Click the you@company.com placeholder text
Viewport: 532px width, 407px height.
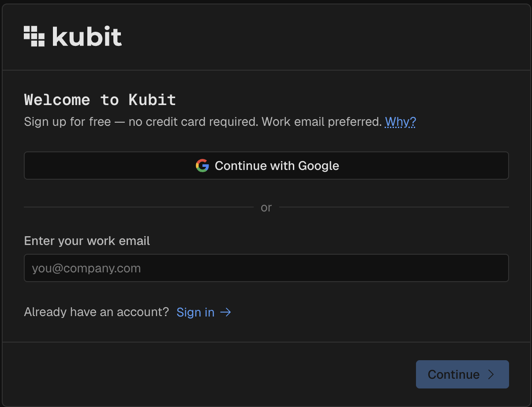tap(86, 268)
